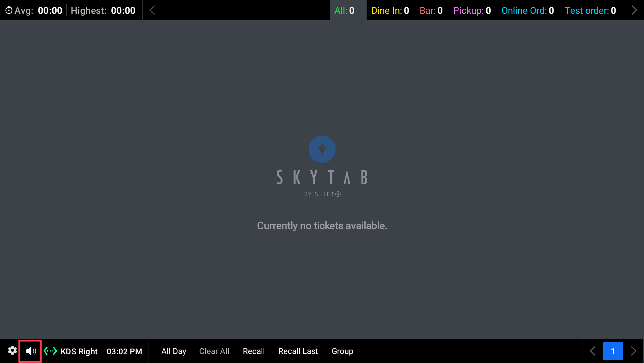Viewport: 644px width, 363px height.
Task: Filter by Test order type
Action: pos(590,10)
